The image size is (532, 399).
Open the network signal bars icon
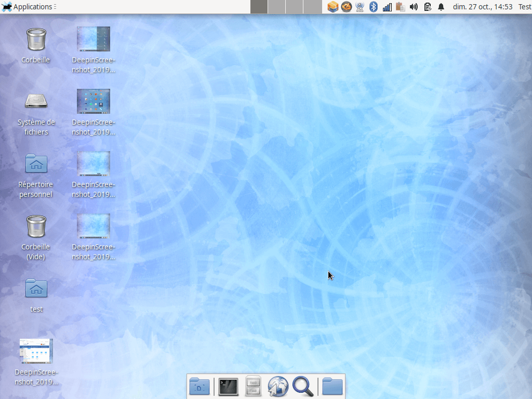[x=387, y=7]
